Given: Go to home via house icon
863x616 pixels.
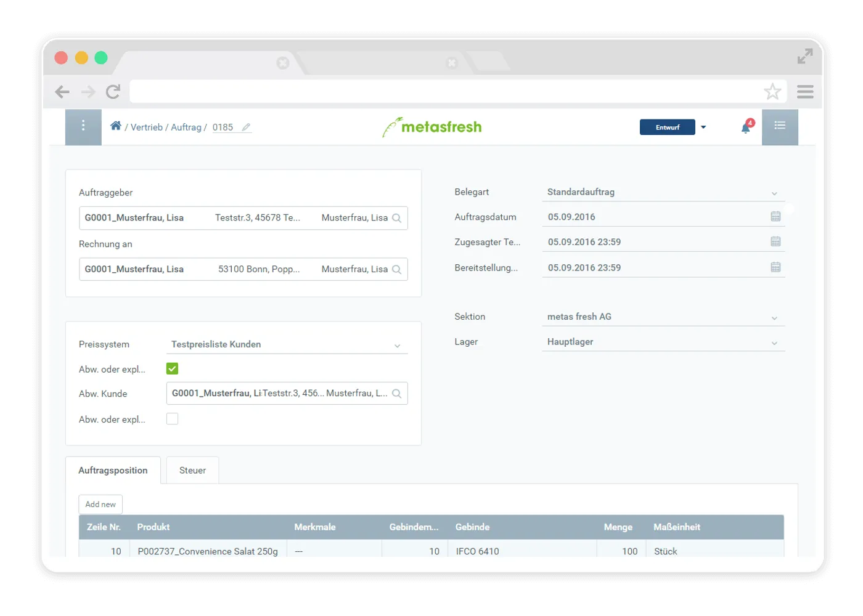Looking at the screenshot, I should pyautogui.click(x=115, y=126).
